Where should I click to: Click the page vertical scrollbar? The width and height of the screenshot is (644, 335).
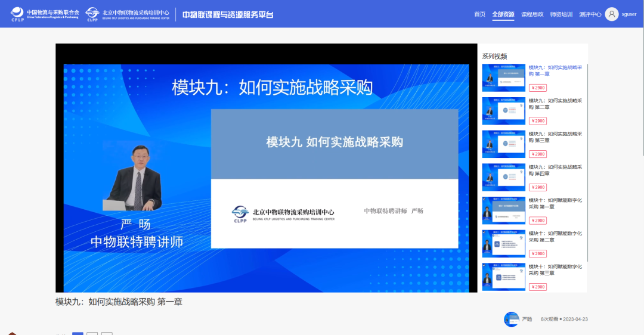click(x=643, y=78)
